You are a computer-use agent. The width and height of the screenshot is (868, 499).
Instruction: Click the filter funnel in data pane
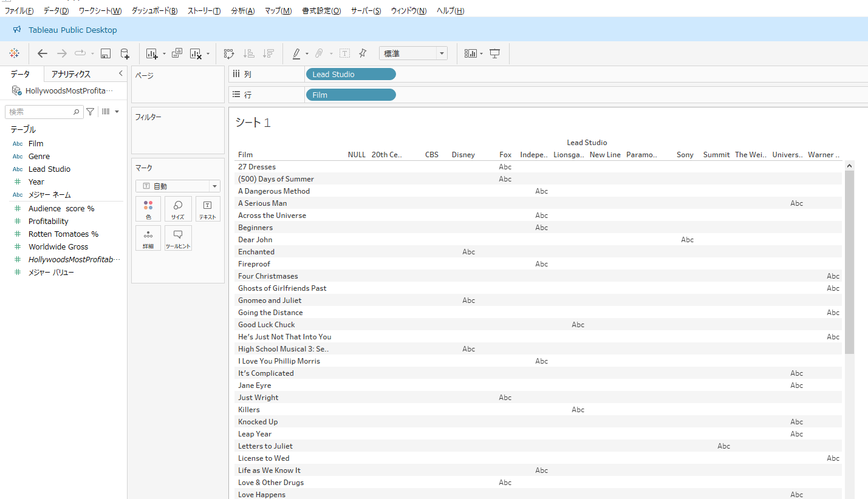(91, 112)
